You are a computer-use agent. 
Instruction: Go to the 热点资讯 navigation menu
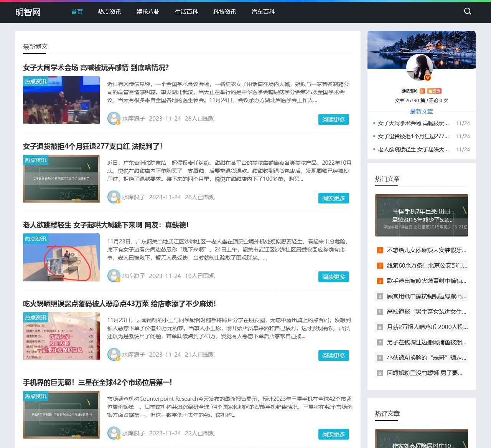point(110,12)
